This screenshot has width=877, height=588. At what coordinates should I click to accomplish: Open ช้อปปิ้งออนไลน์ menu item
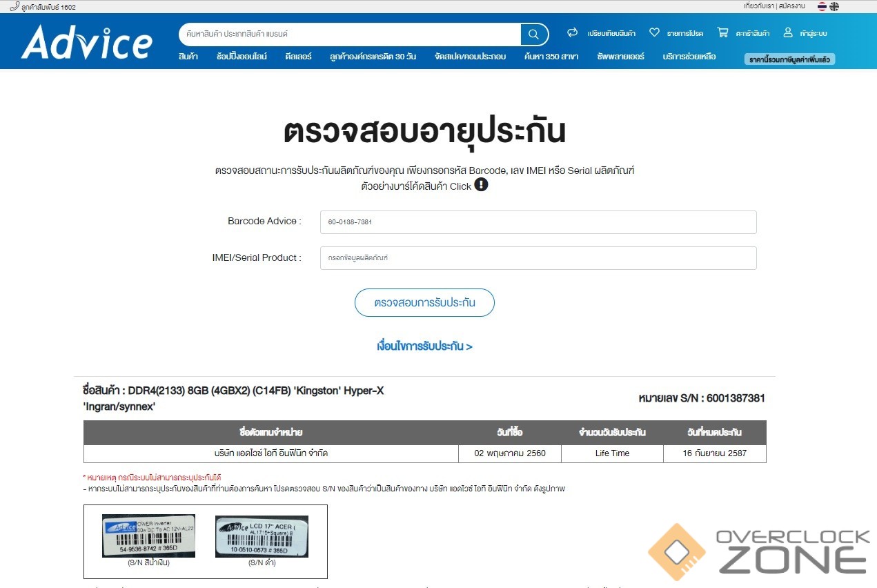(242, 57)
